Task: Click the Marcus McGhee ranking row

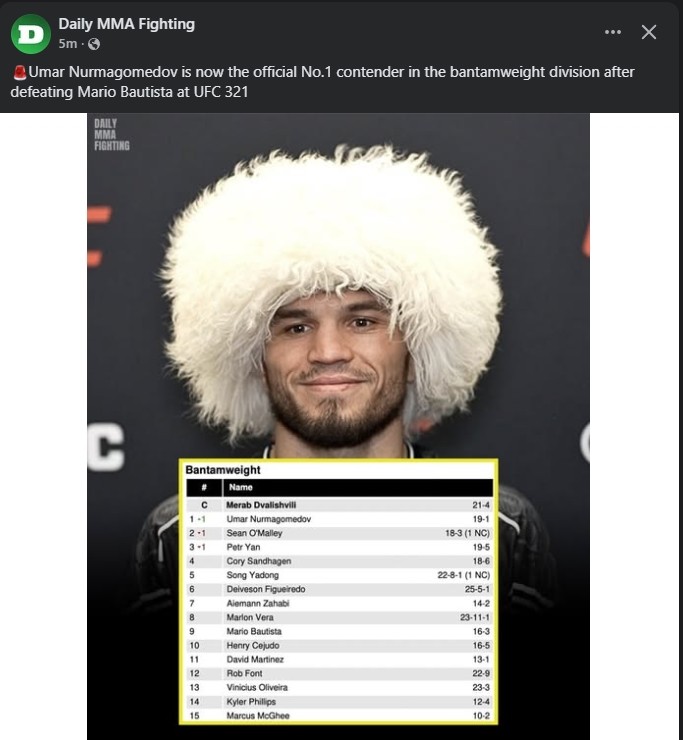Action: pyautogui.click(x=339, y=715)
